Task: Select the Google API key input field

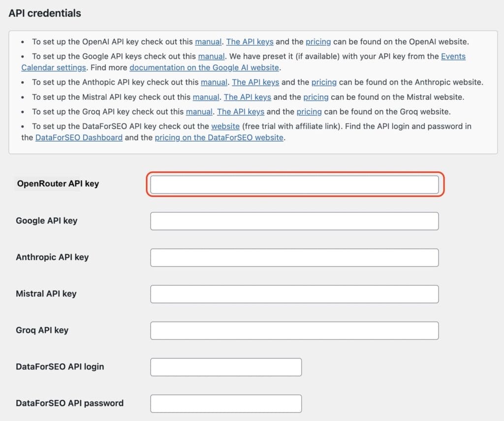Action: click(294, 221)
